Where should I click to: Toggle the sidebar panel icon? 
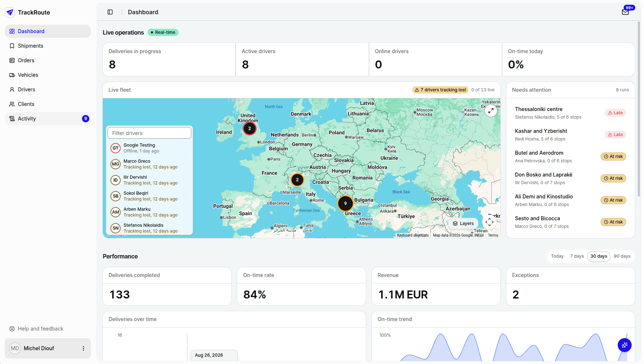[x=110, y=12]
